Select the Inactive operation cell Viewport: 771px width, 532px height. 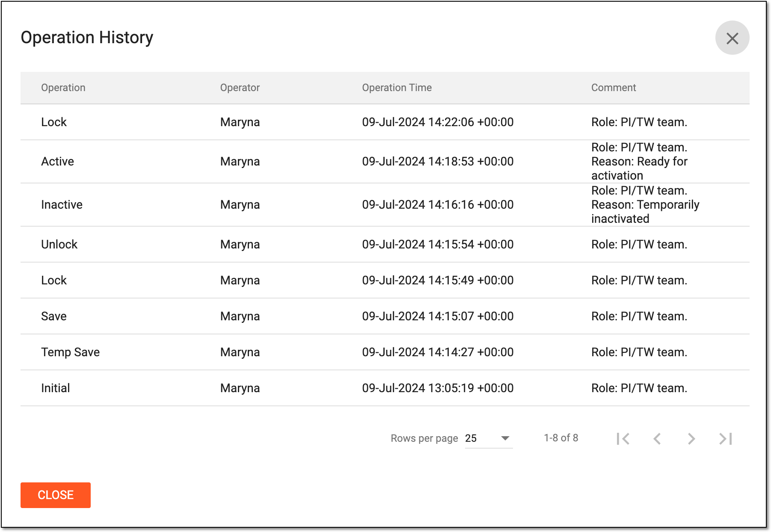coord(62,204)
